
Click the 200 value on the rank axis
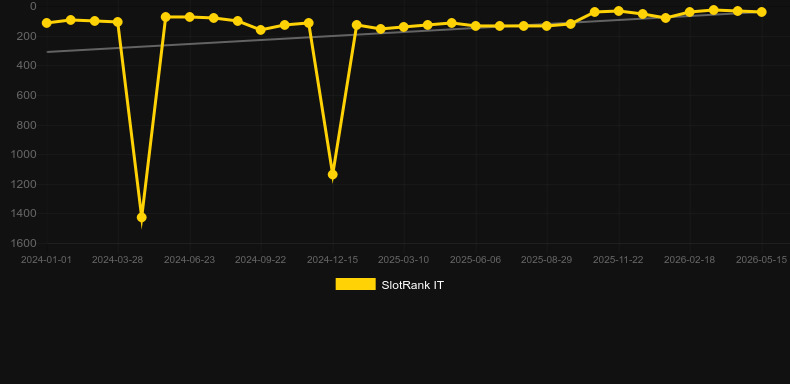pos(26,36)
